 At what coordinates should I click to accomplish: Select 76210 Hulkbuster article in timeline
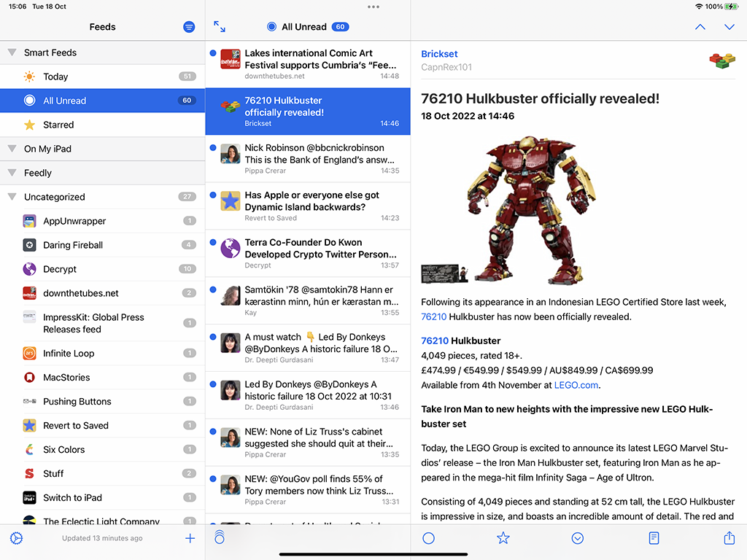[x=308, y=112]
